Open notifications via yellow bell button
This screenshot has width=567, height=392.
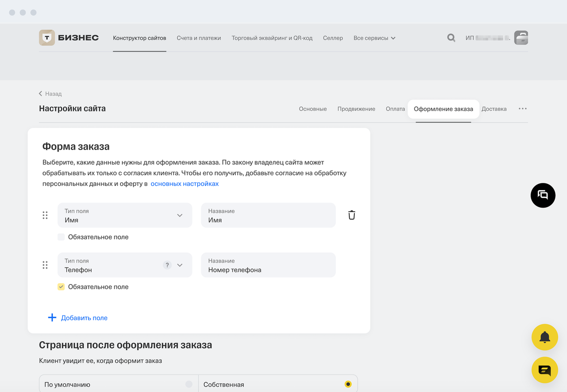tap(544, 337)
